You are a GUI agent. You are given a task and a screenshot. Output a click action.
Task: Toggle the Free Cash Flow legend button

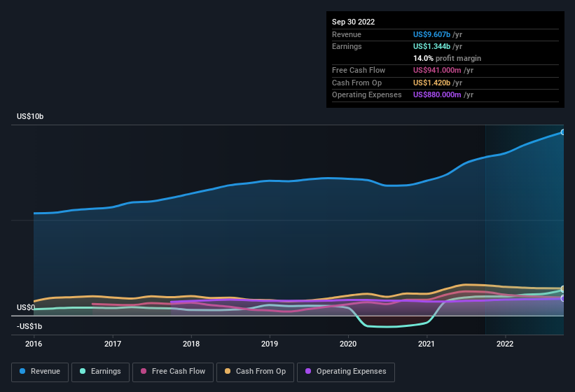point(173,372)
